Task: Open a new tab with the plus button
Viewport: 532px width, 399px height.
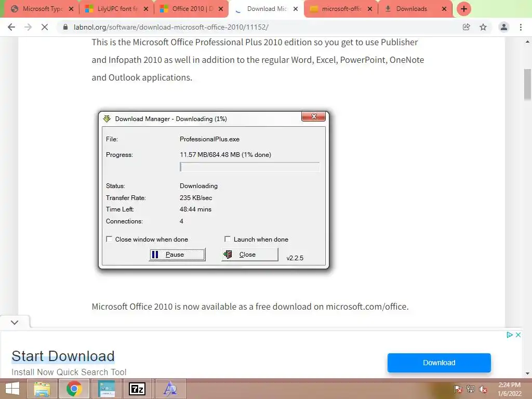Action: tap(464, 9)
